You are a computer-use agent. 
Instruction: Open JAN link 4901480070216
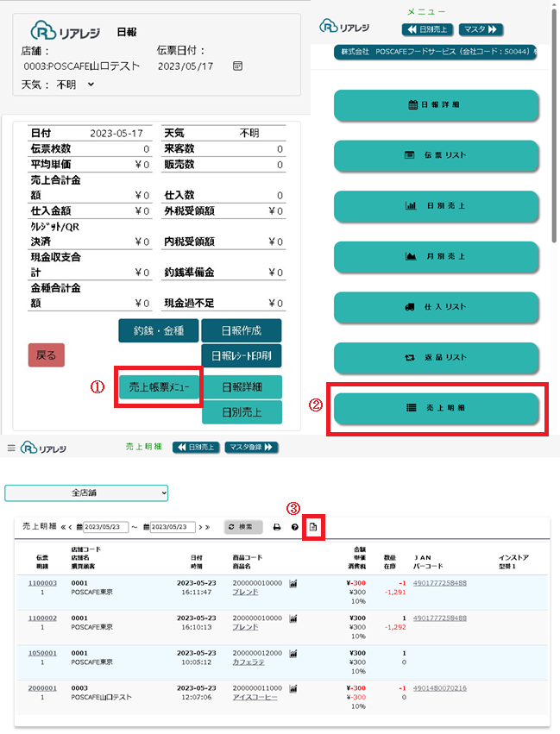[440, 688]
